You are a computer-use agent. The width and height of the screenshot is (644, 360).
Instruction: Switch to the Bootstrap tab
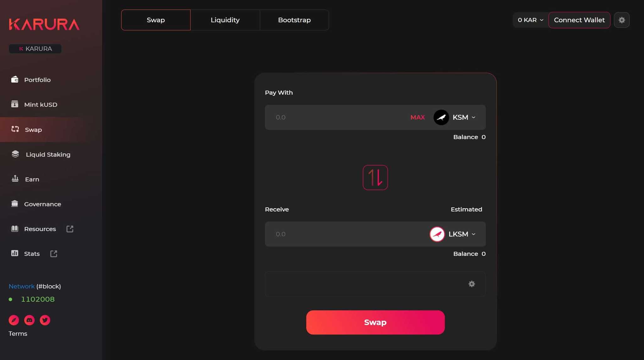click(294, 20)
